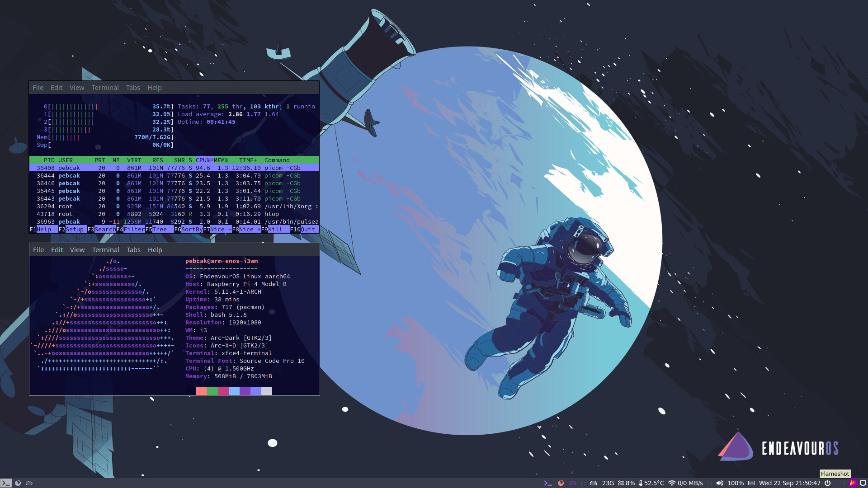Sort htop by Command column header

pos(277,160)
